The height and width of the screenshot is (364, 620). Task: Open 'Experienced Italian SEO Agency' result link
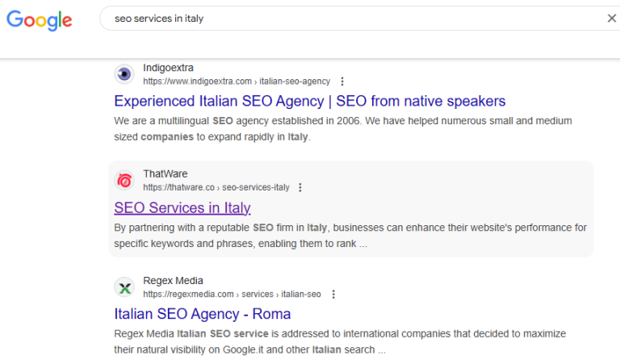(310, 101)
